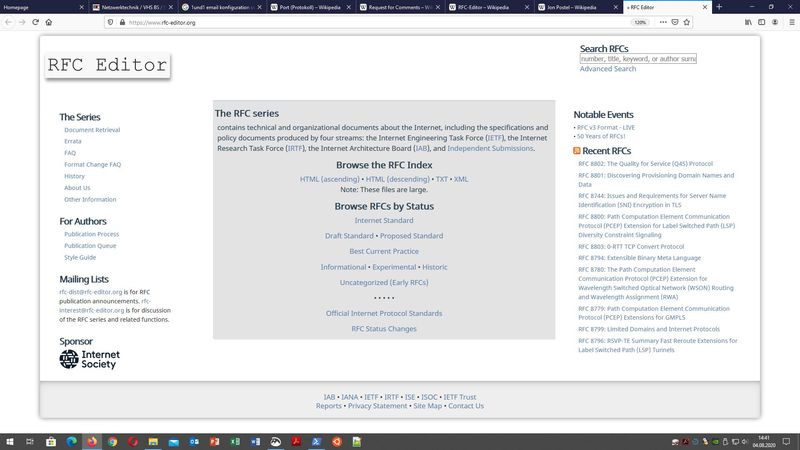Open Windows Start menu
The width and height of the screenshot is (800, 450).
tap(9, 441)
